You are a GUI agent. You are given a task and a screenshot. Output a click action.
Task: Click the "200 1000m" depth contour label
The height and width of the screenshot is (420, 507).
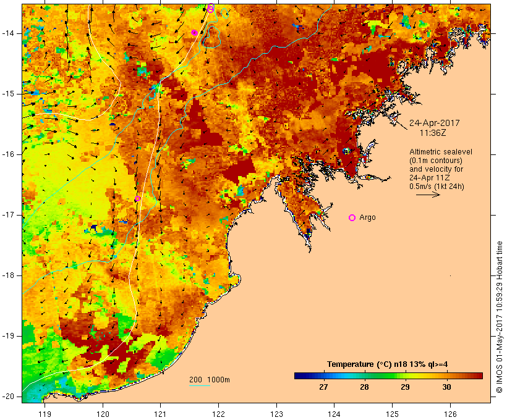(210, 380)
